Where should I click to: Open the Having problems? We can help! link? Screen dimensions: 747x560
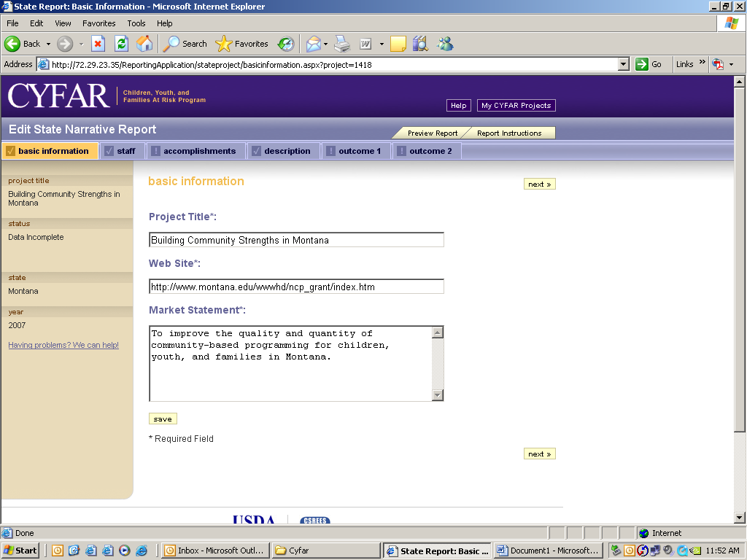[x=63, y=345]
